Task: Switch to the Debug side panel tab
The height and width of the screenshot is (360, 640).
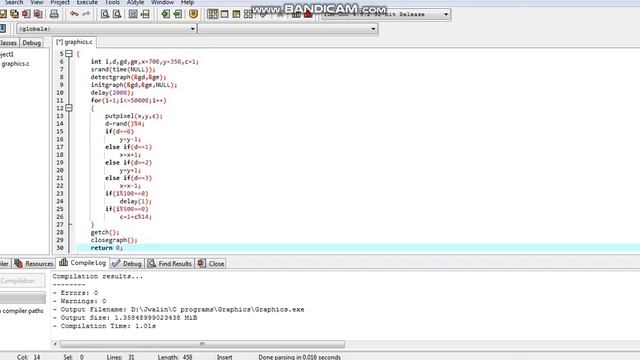Action: pyautogui.click(x=31, y=43)
